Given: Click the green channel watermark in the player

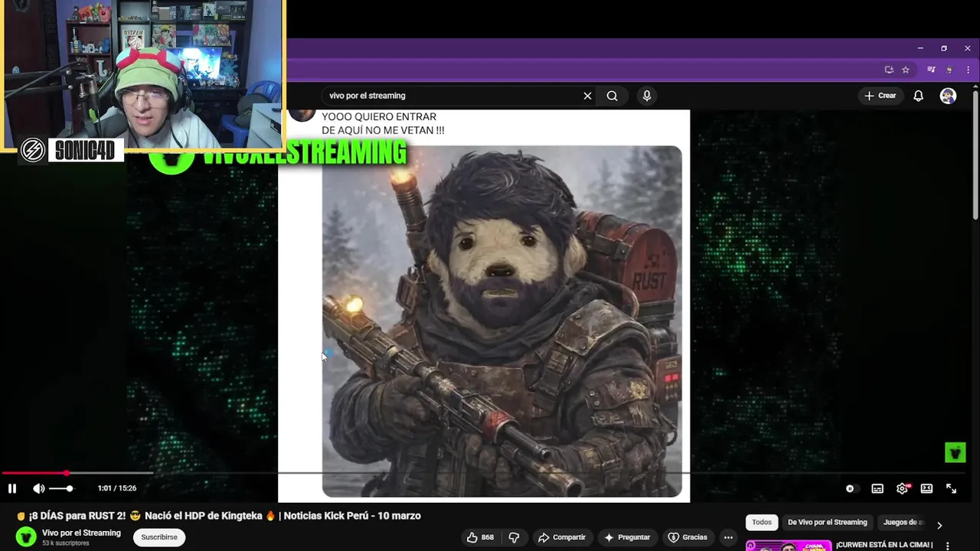Looking at the screenshot, I should (955, 453).
